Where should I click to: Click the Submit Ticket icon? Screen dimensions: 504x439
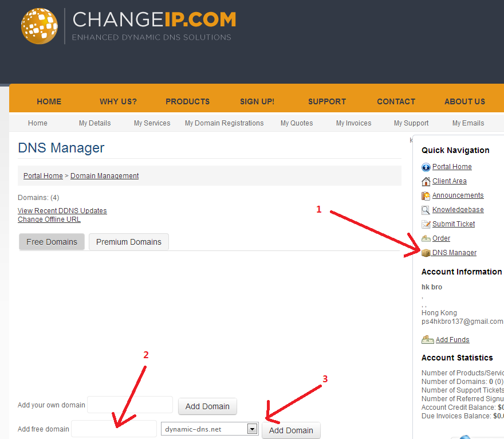(426, 224)
